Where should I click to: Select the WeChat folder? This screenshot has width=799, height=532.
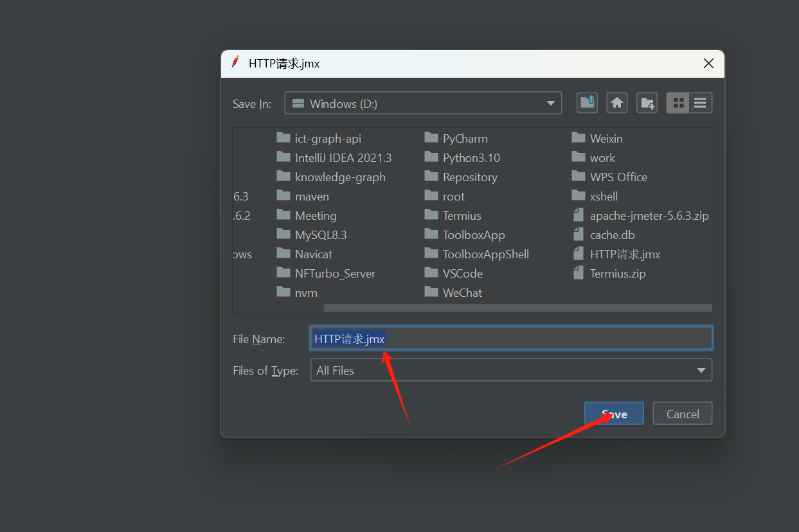453,292
